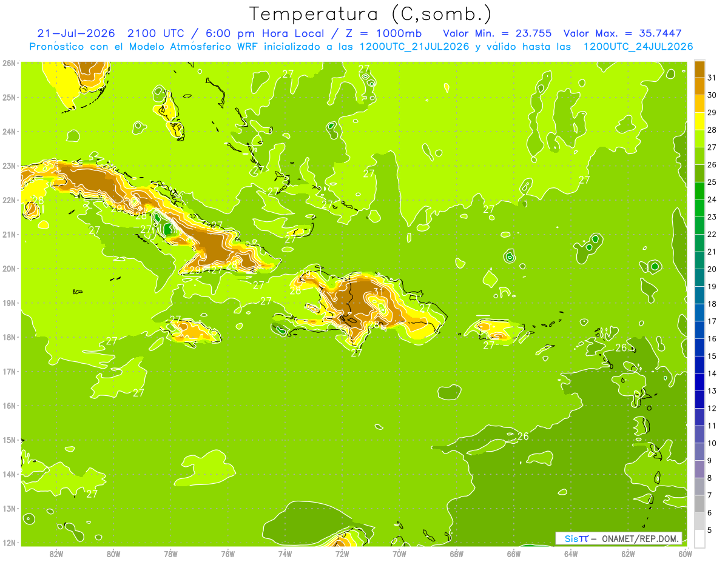Screen dimensions: 728x562
Task: Click legend scale value 7
Action: point(710,495)
